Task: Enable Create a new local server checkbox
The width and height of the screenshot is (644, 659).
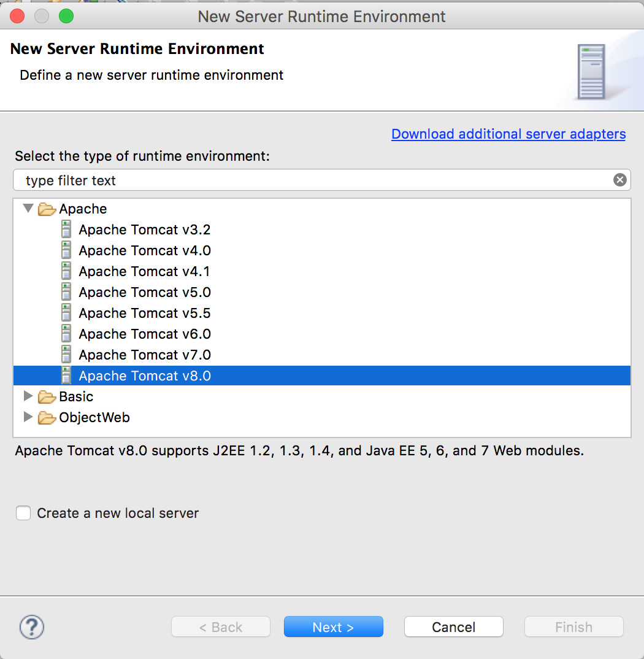Action: click(x=23, y=513)
